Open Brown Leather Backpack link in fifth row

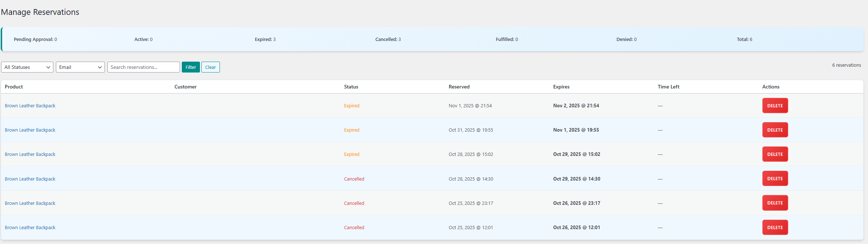tap(30, 203)
